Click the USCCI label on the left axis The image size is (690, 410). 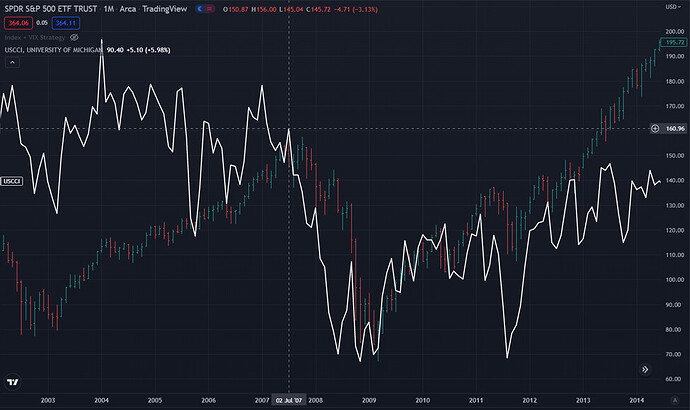(x=11, y=181)
